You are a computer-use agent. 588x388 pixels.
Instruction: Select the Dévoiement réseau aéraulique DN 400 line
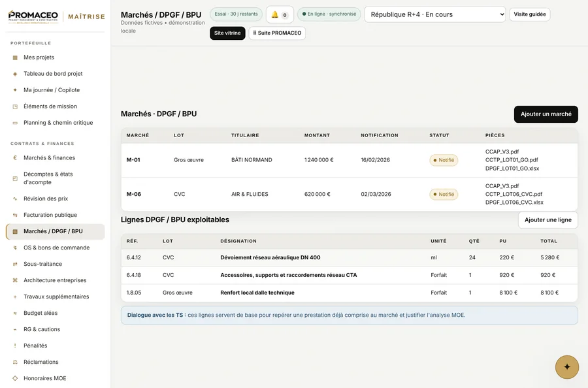tap(270, 257)
